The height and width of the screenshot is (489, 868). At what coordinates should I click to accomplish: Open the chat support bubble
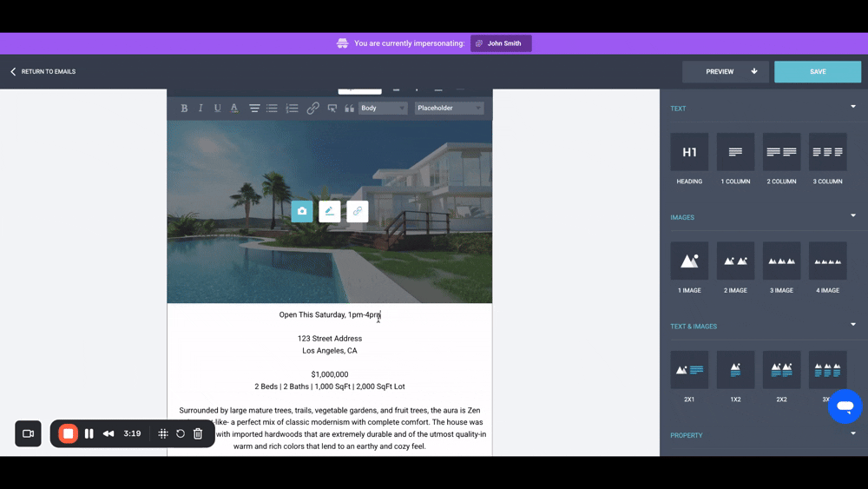(845, 406)
